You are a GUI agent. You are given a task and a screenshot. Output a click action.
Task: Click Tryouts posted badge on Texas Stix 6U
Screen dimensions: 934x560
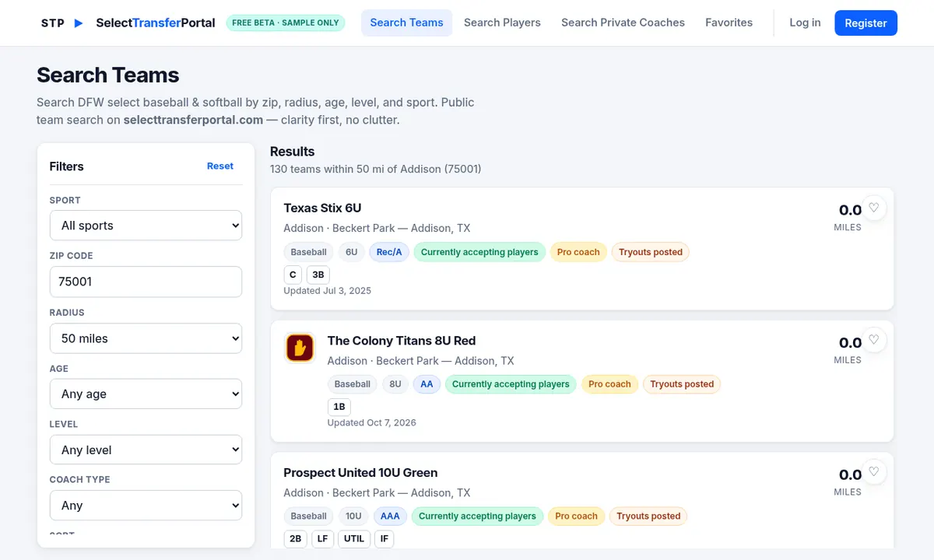click(651, 252)
